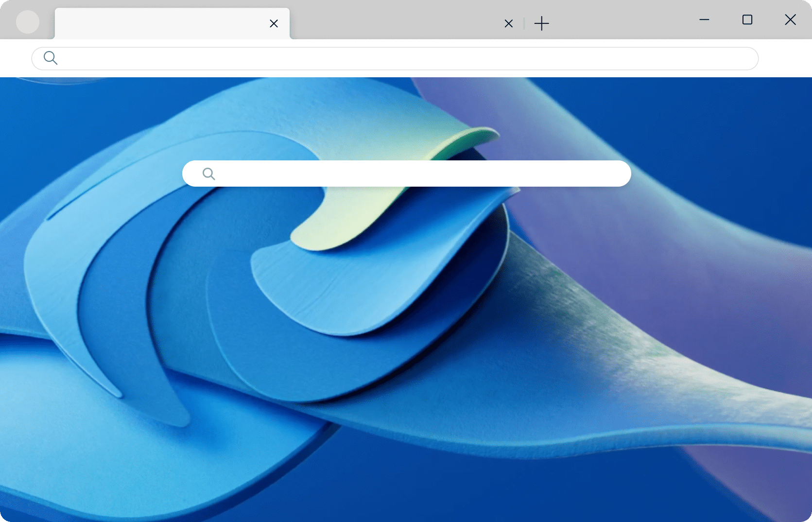The image size is (812, 522).
Task: Click the X icon on the background tab
Action: tap(508, 23)
